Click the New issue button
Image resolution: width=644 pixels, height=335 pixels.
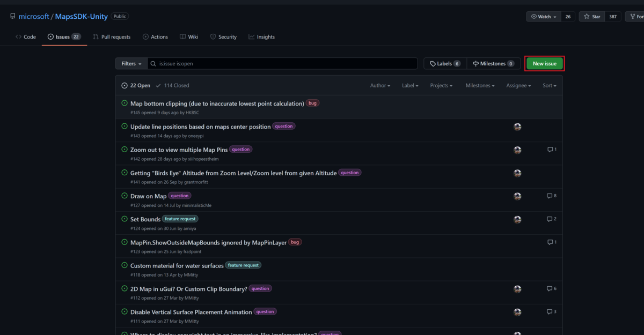(x=545, y=64)
